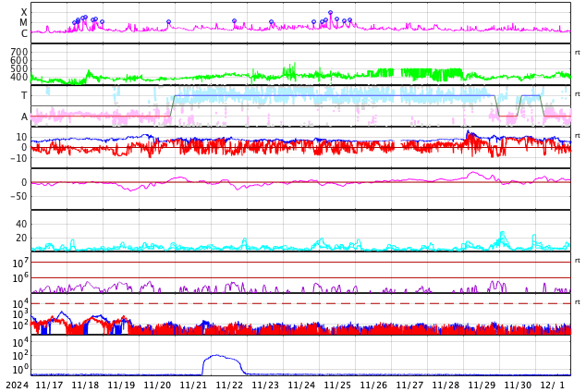Click the C flare class axis label
The height and width of the screenshot is (392, 586).
pos(24,33)
